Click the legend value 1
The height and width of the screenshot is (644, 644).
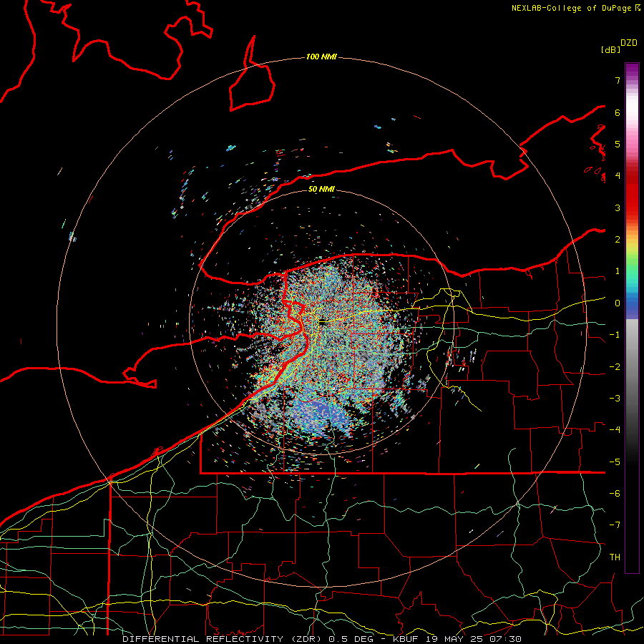(618, 271)
